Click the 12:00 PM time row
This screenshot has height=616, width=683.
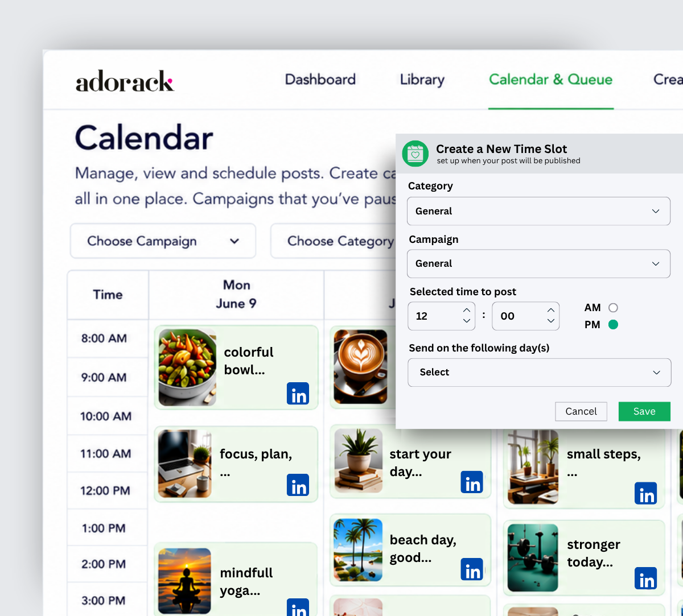[x=108, y=490]
